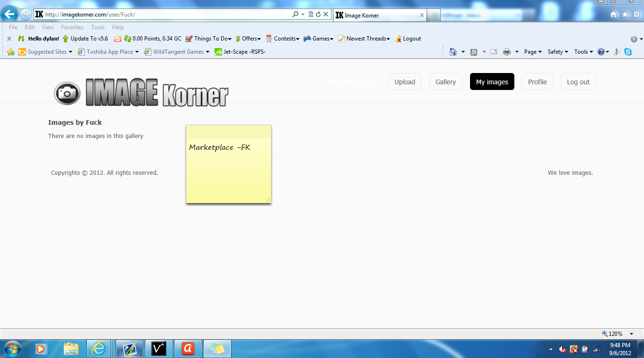
Task: Open the View menu
Action: pyautogui.click(x=48, y=27)
